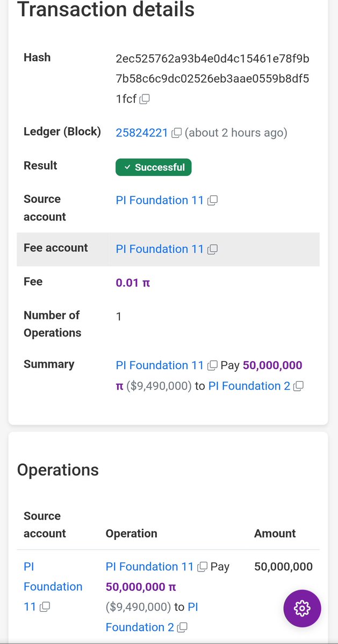338x644 pixels.
Task: Copy PI Foundation 2 address in Operations table
Action: point(183,627)
